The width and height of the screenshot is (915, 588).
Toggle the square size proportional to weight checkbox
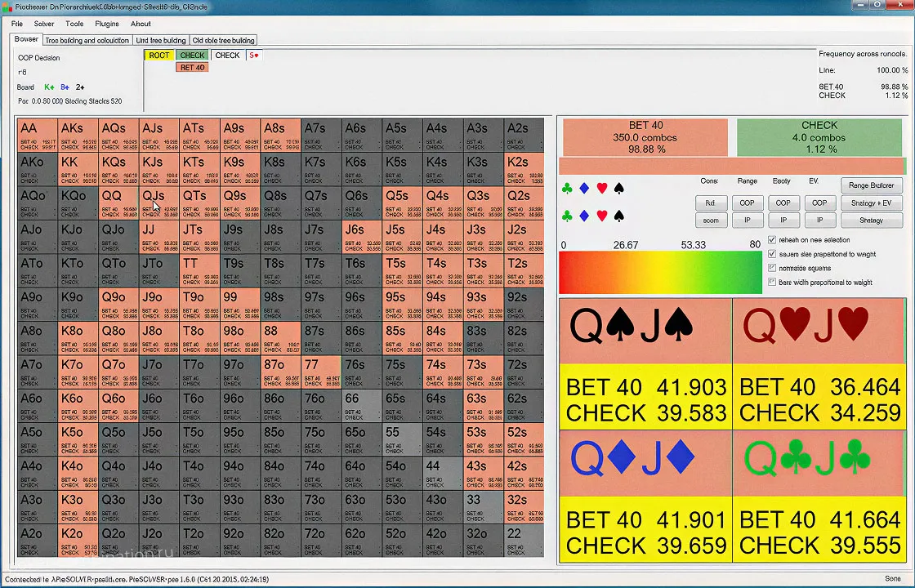pyautogui.click(x=773, y=254)
